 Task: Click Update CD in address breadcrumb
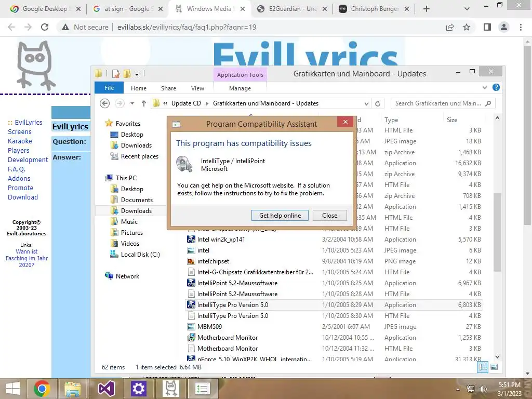tap(186, 103)
